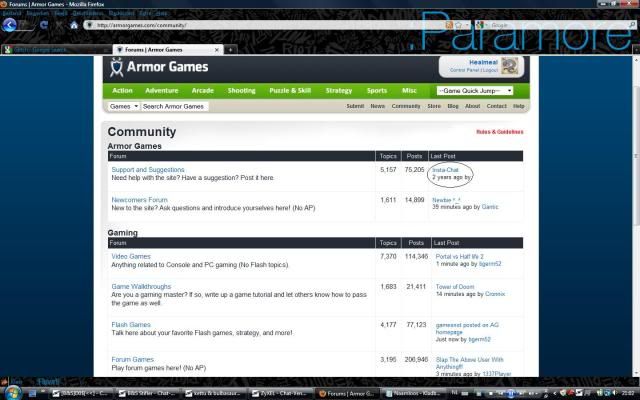Open the red Rules & Guidelines link
The image size is (640, 400).
point(500,132)
